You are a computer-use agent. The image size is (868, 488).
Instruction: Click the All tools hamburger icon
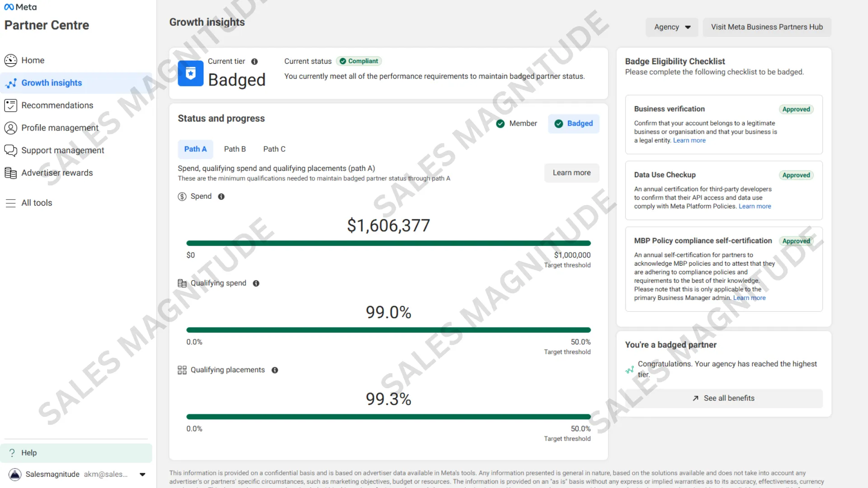10,203
